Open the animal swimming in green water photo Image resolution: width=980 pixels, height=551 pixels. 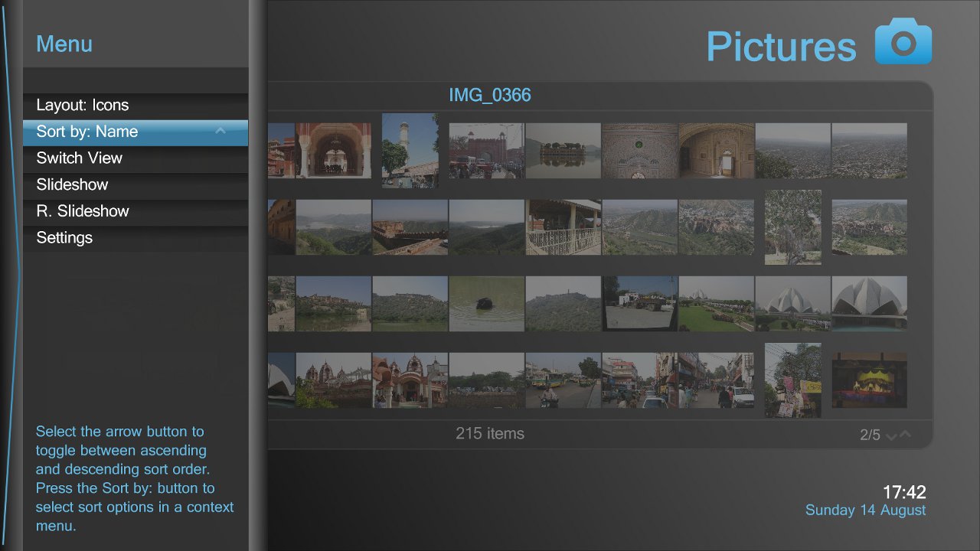click(x=486, y=304)
